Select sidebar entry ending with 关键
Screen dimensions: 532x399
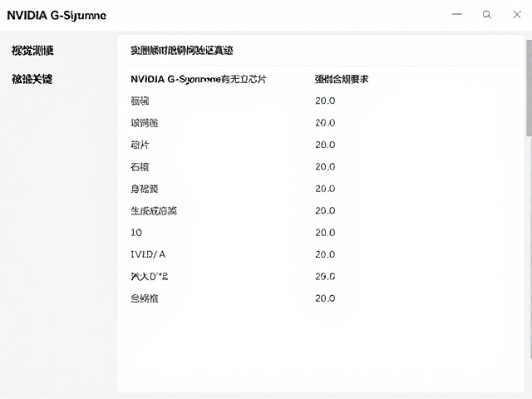pyautogui.click(x=32, y=79)
